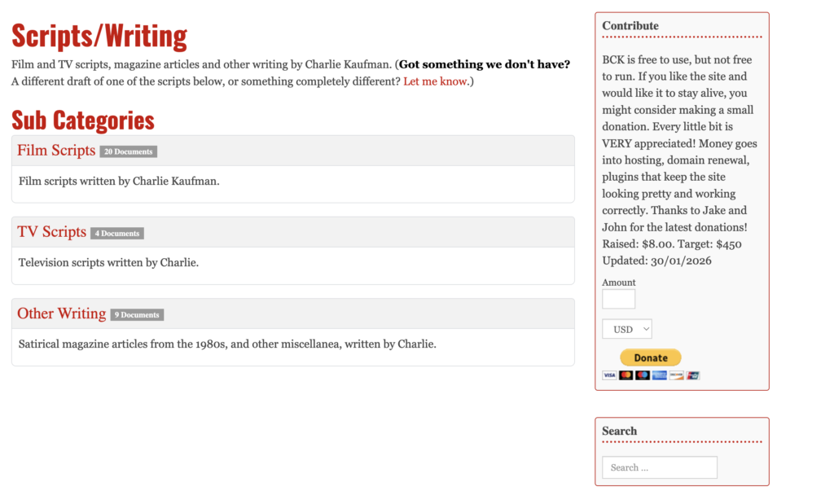
Task: Click the UnionPay card icon
Action: [x=693, y=375]
